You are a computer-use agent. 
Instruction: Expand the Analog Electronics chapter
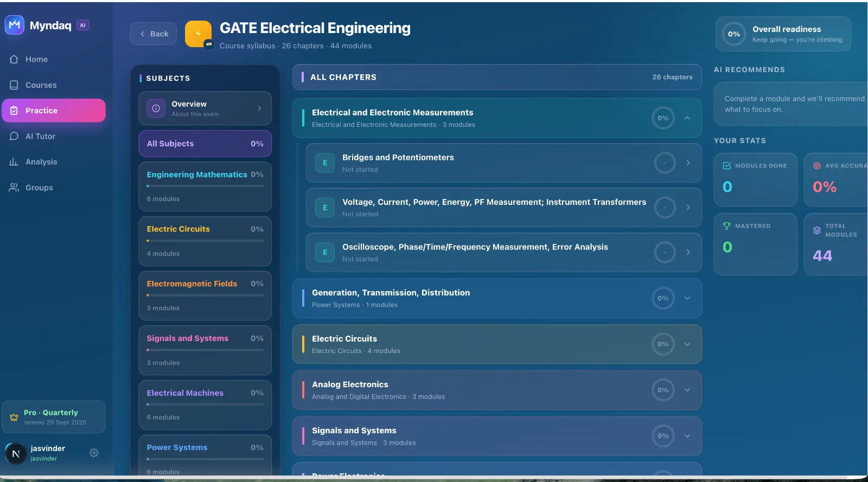[687, 390]
